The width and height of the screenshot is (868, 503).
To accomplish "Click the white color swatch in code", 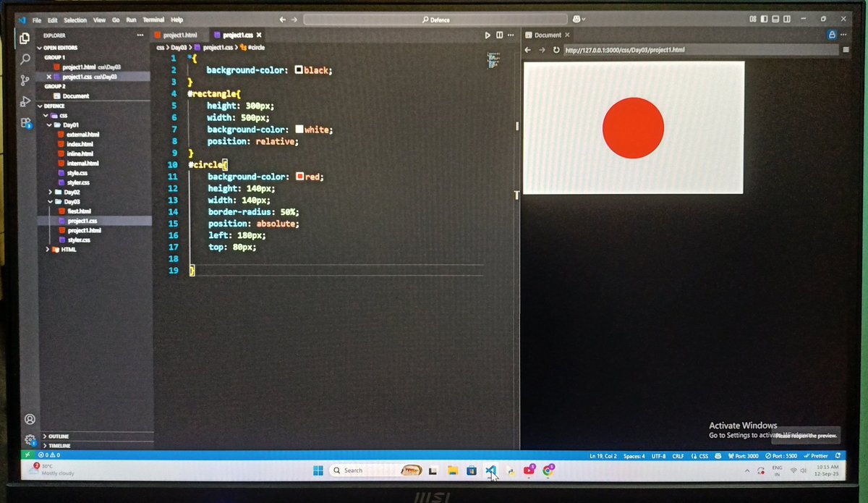I will [x=299, y=130].
